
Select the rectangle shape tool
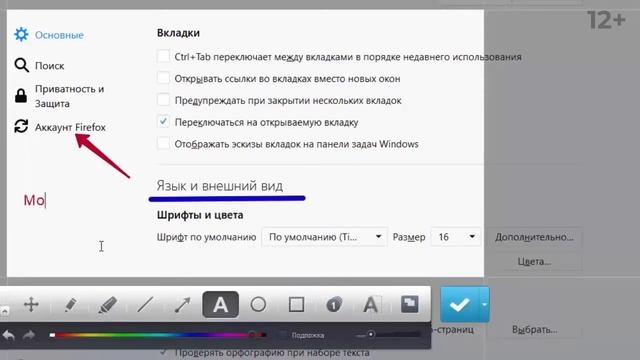pyautogui.click(x=296, y=304)
